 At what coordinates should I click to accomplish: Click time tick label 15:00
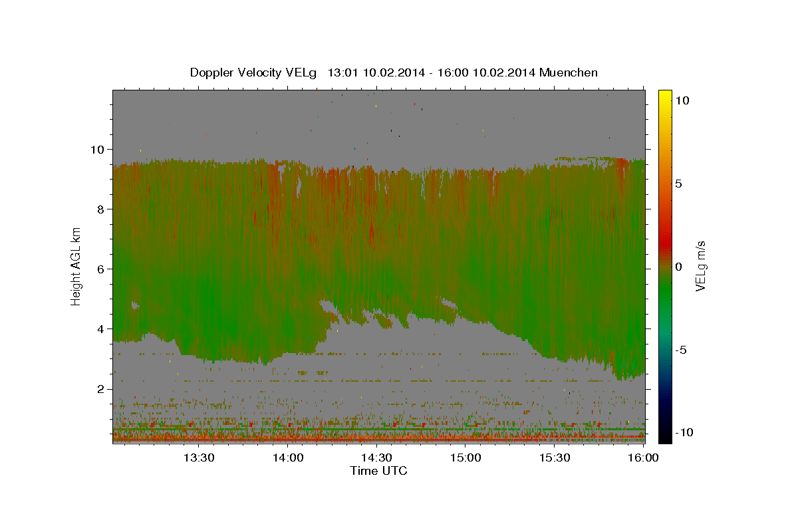pos(465,458)
